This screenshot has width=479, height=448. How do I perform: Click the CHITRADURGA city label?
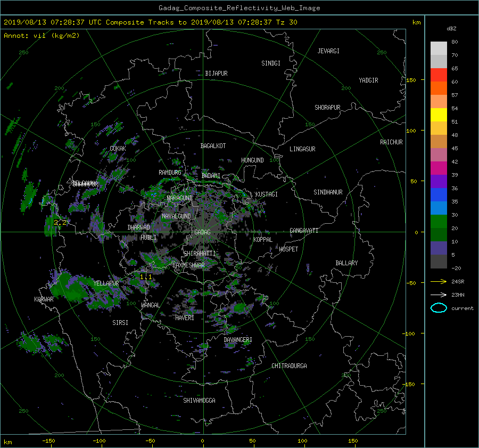pos(289,366)
